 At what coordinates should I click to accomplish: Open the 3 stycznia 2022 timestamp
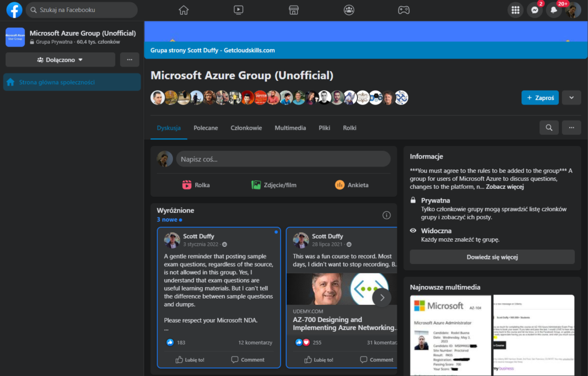pos(200,245)
